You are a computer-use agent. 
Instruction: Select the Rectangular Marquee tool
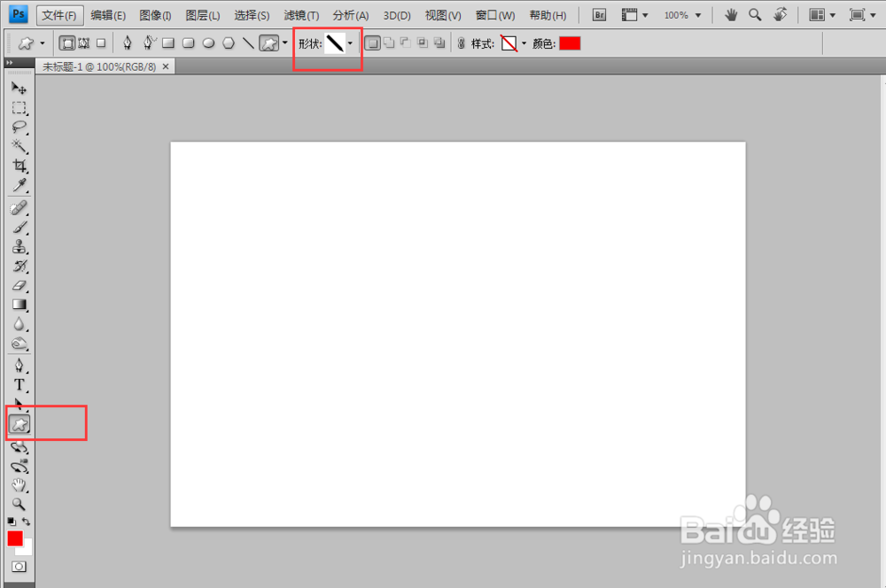click(19, 107)
